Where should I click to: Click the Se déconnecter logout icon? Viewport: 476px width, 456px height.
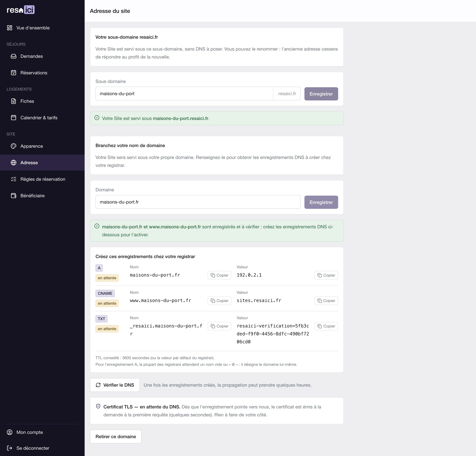9,448
